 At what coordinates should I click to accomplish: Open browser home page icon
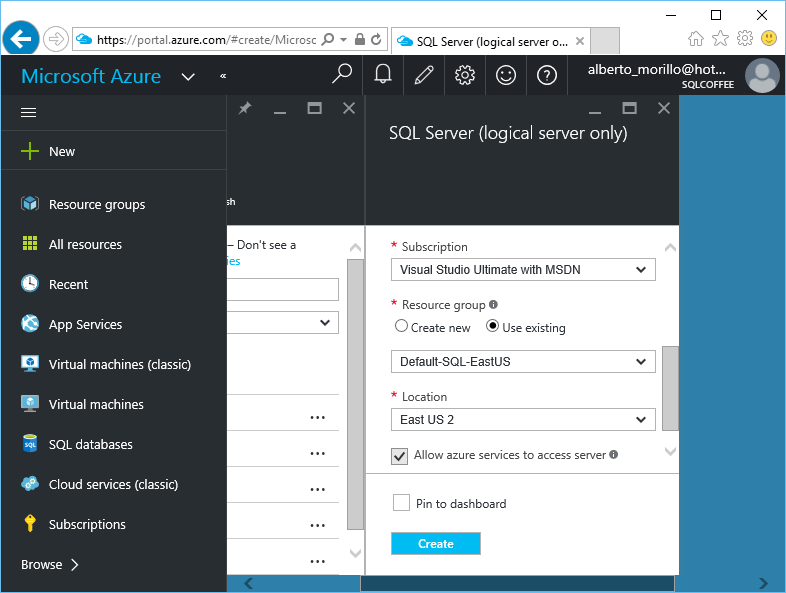696,38
